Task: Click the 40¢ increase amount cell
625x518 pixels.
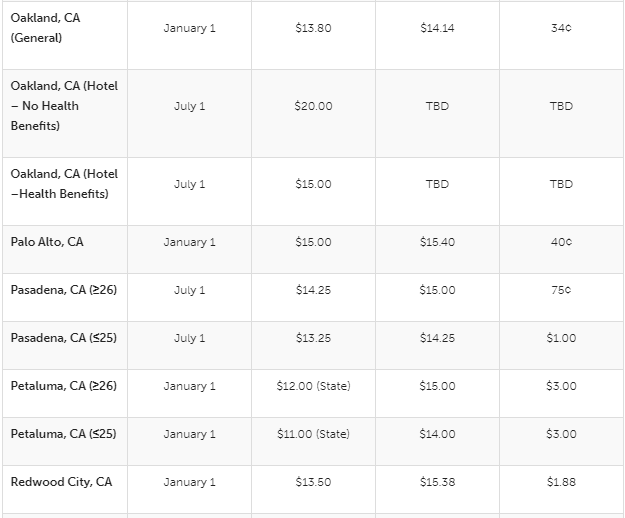Action: click(561, 242)
